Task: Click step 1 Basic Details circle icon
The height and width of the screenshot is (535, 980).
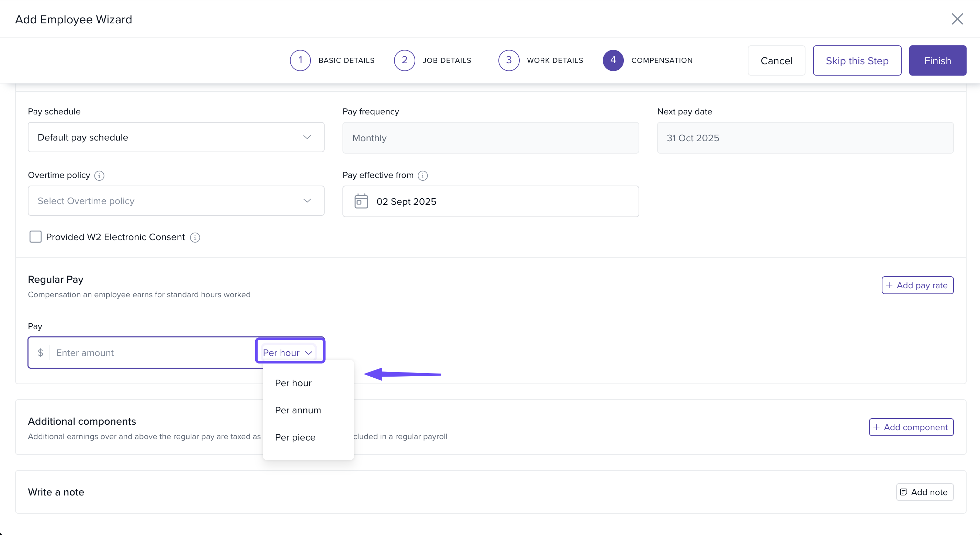Action: point(300,60)
